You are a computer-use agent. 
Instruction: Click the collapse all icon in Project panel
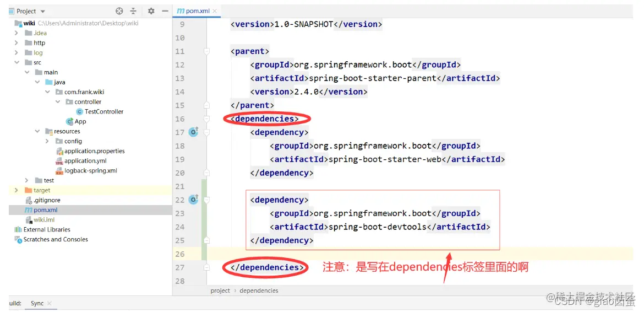pos(133,11)
